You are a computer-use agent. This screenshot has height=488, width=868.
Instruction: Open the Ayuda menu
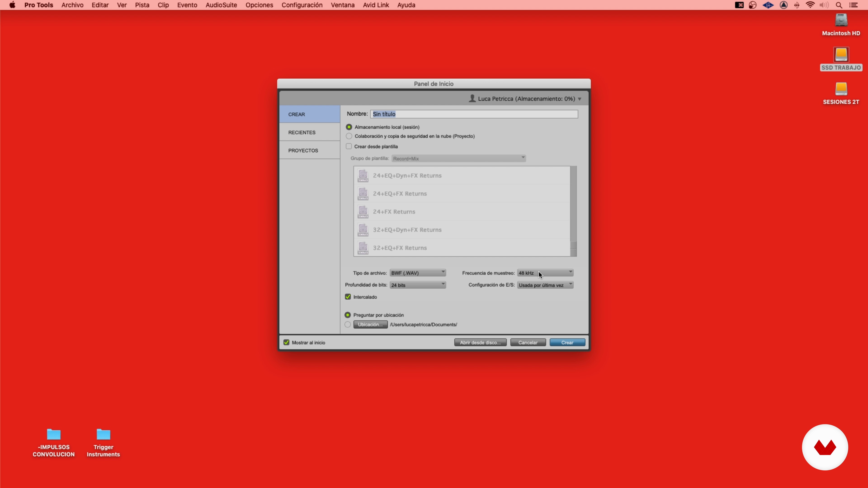406,5
